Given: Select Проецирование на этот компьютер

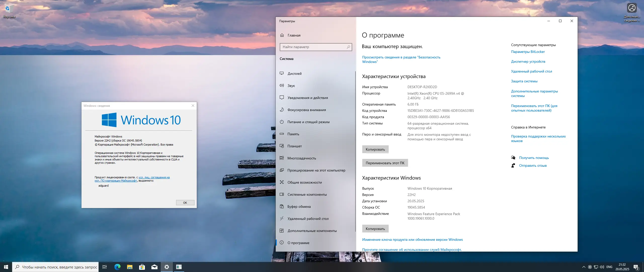Looking at the screenshot, I should pyautogui.click(x=316, y=170).
